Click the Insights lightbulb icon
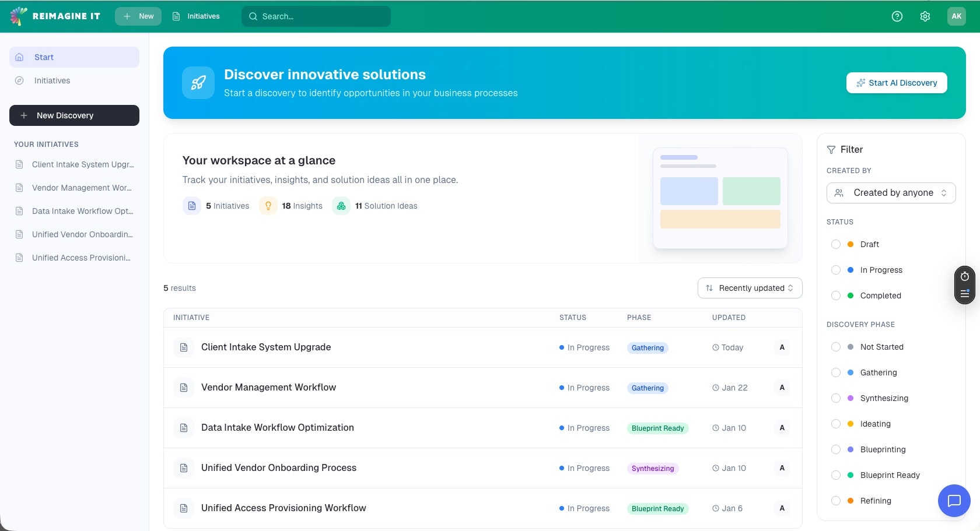Image resolution: width=980 pixels, height=531 pixels. pos(268,206)
